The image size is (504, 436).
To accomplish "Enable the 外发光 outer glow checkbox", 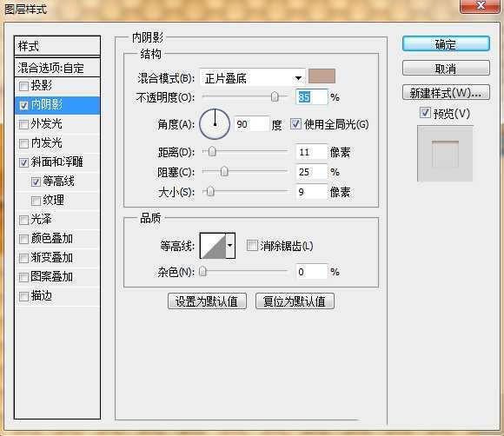I will [23, 124].
